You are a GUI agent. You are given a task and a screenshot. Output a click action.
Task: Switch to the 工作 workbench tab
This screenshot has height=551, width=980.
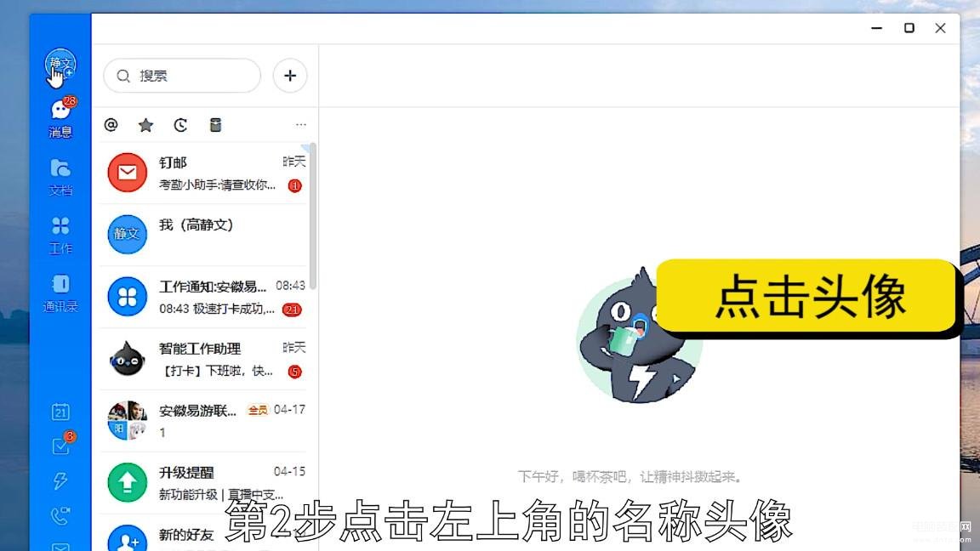[60, 236]
